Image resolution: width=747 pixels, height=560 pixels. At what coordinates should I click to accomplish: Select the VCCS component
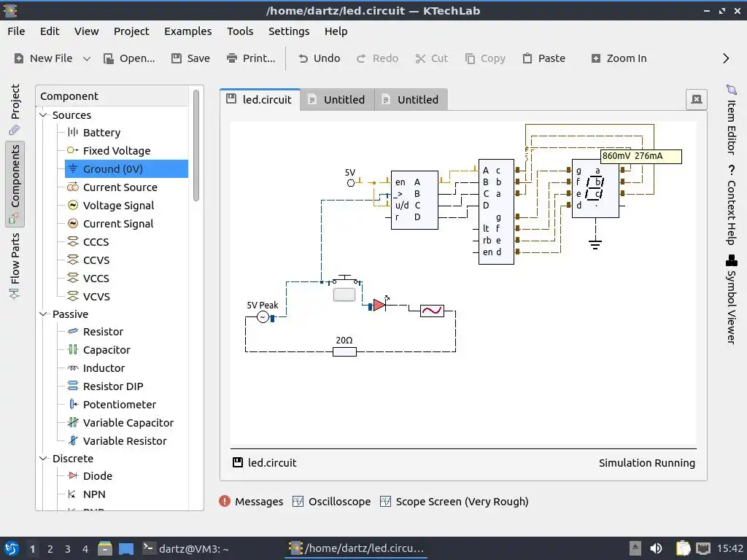[96, 278]
